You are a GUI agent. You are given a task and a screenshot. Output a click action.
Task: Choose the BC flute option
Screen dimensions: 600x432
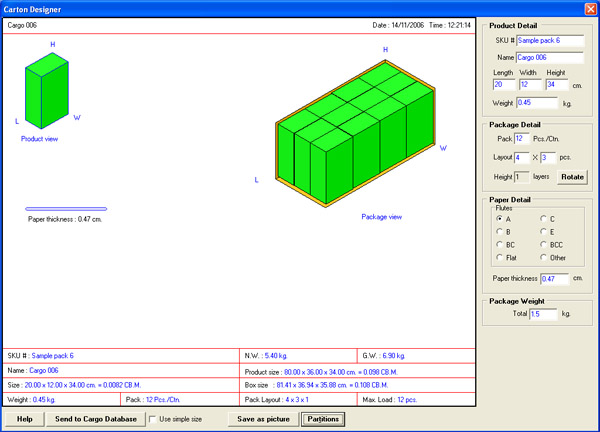point(499,245)
